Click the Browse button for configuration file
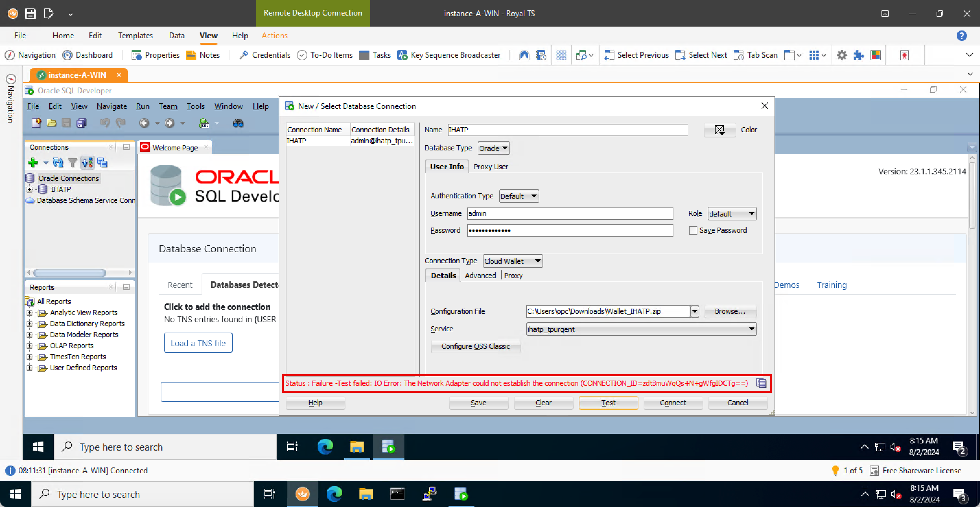The image size is (980, 507). 730,311
